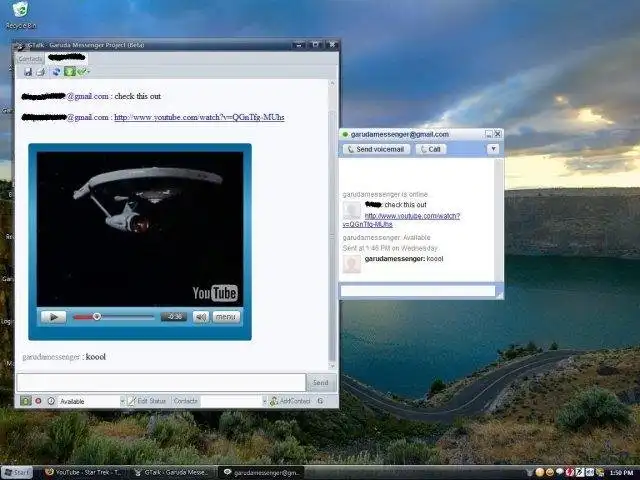Click the chat scroll-up arrow in Garuda window

tap(332, 83)
